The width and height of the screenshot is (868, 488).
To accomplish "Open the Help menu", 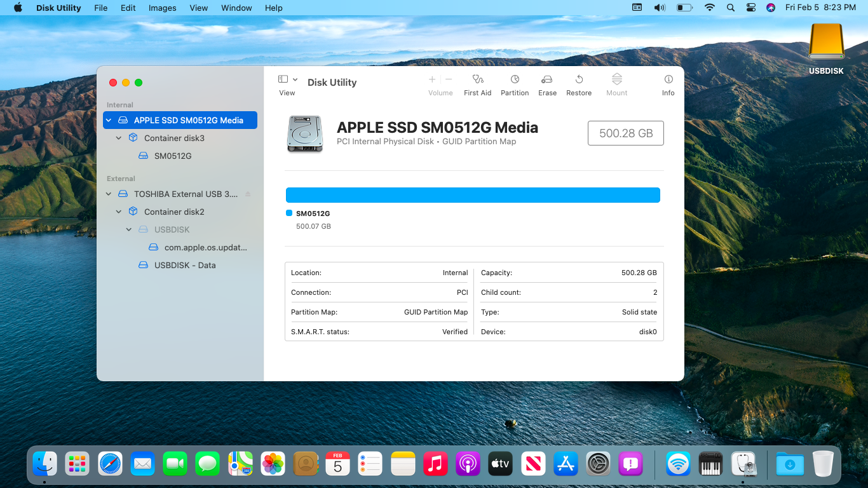I will pos(274,8).
